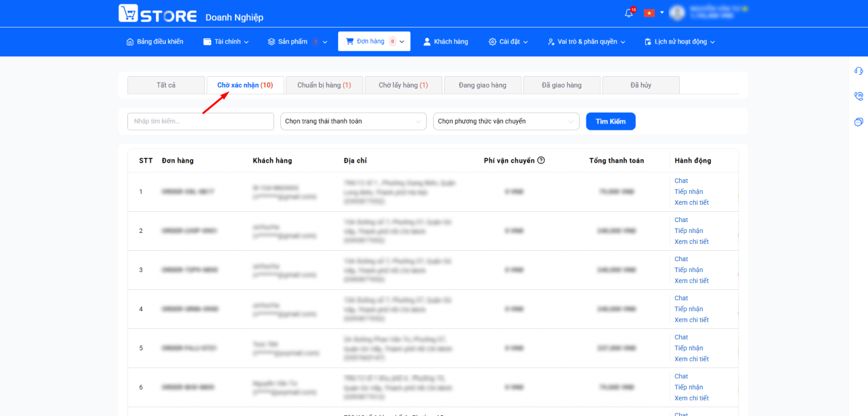868x416 pixels.
Task: Click the Đơn hàng column header
Action: coord(177,161)
